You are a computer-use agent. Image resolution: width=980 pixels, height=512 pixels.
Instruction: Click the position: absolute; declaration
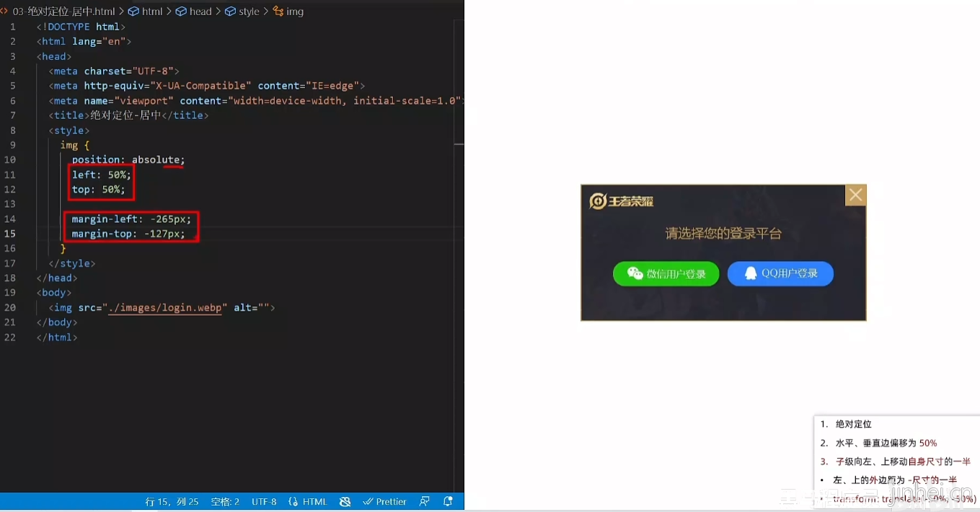(128, 159)
